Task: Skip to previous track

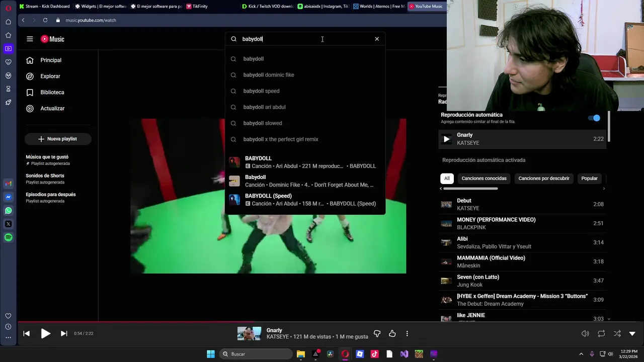Action: (27, 333)
